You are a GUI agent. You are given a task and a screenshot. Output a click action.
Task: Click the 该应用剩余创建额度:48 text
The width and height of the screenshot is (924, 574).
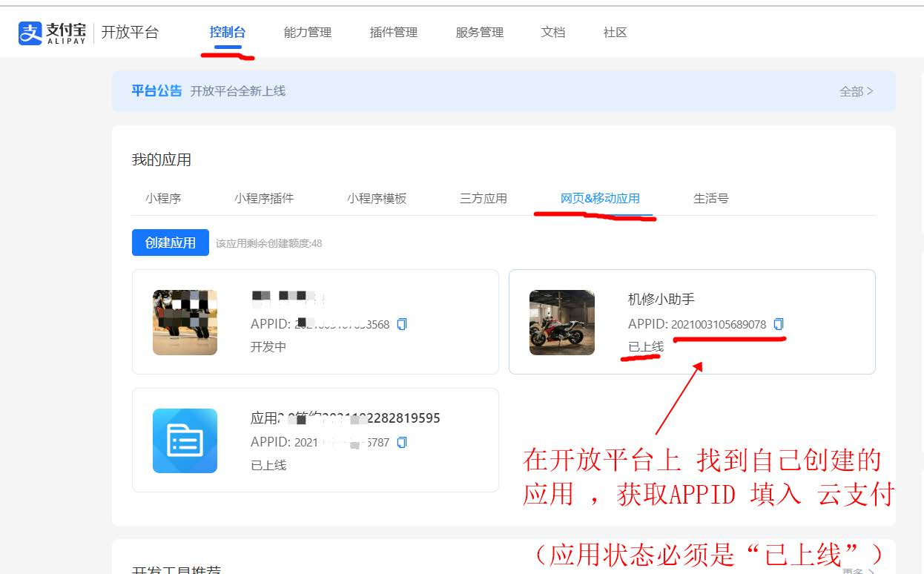(x=269, y=243)
